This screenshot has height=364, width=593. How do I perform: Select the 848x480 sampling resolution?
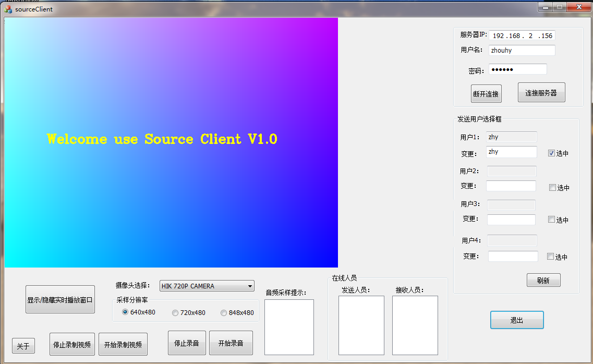point(224,313)
